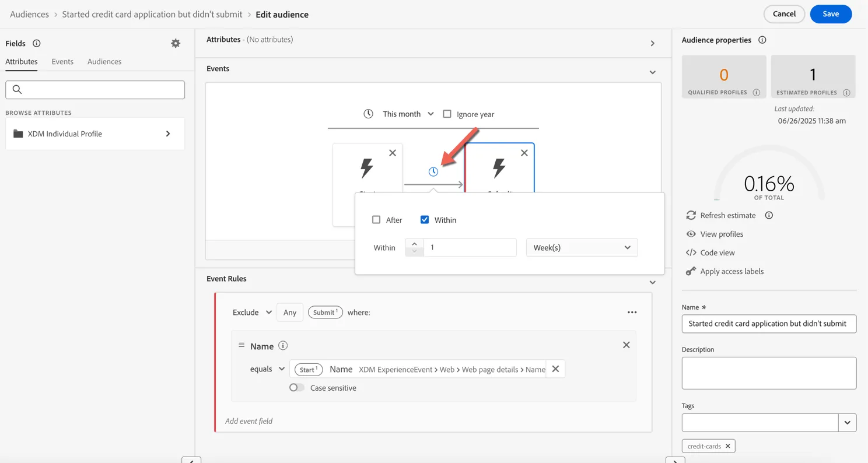Open the event rule more options menu

point(632,313)
